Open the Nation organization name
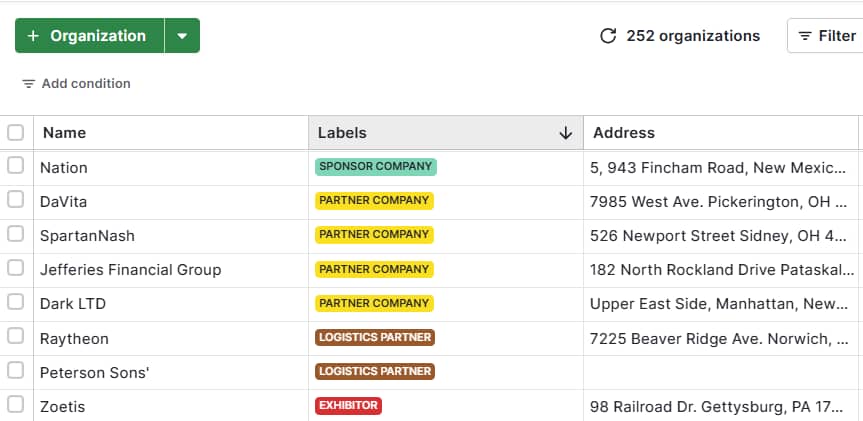This screenshot has height=421, width=863. coord(64,167)
